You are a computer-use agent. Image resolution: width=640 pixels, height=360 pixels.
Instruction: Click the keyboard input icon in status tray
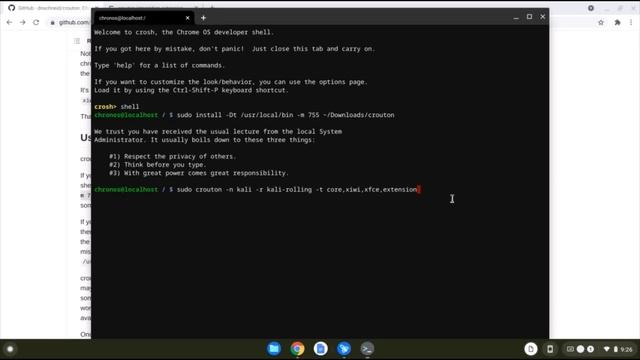[570, 349]
